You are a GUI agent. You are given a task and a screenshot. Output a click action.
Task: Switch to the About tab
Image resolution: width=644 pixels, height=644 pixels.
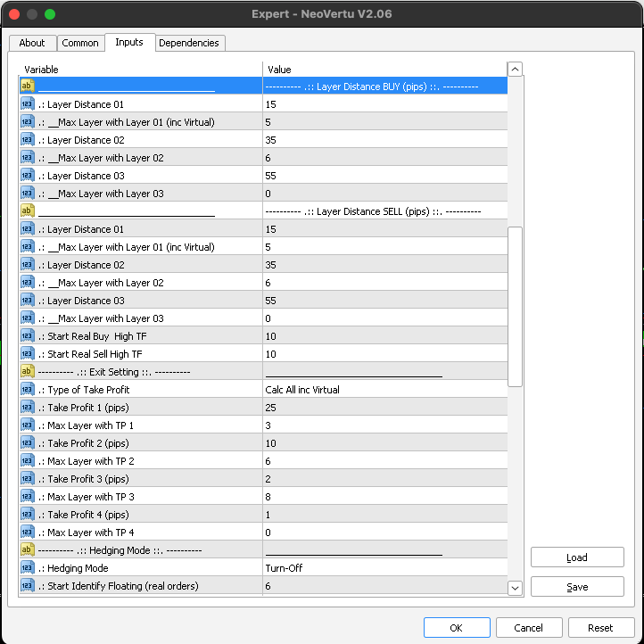click(32, 43)
